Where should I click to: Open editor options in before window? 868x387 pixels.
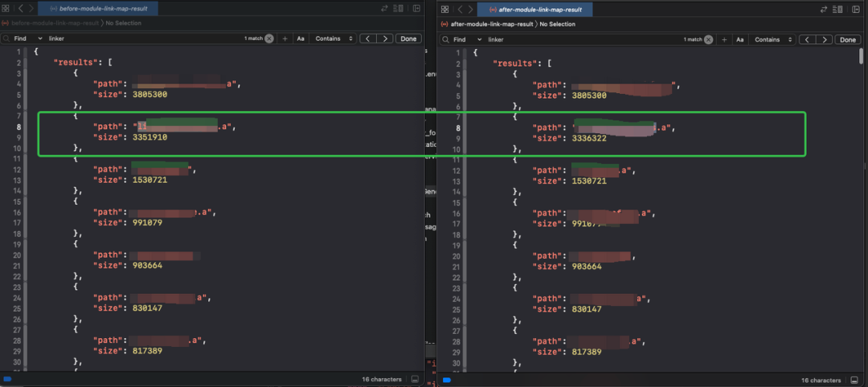(x=398, y=9)
